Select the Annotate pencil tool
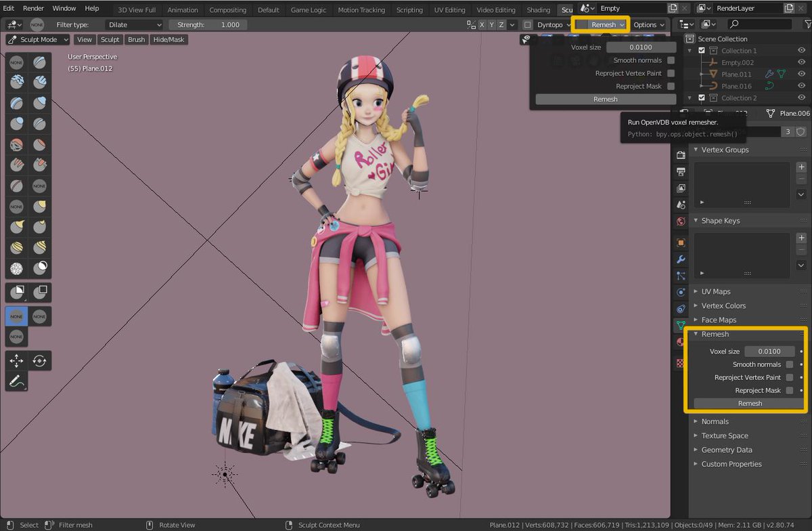The image size is (812, 531). tap(17, 382)
